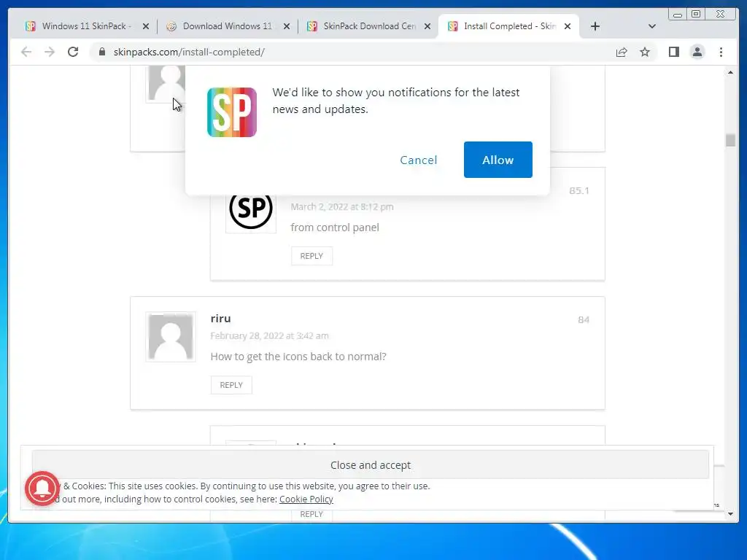Viewport: 747px width, 560px height.
Task: Go forward to the next page
Action: tap(50, 52)
